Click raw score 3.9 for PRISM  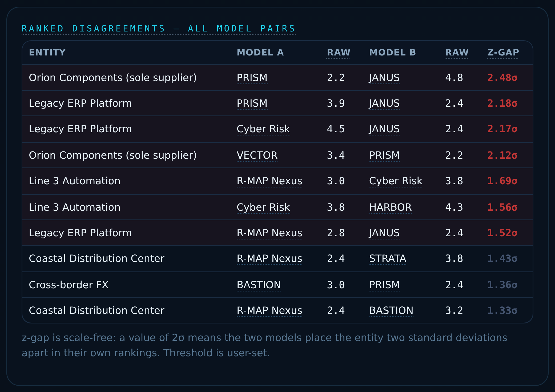pyautogui.click(x=336, y=103)
